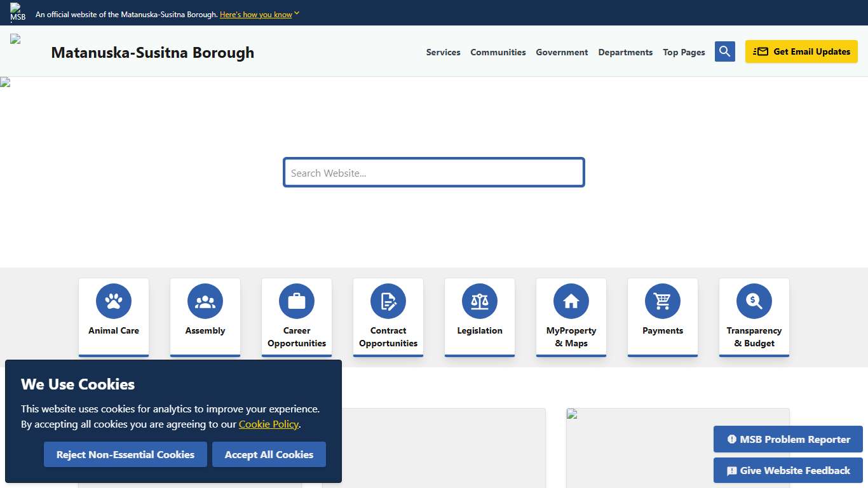The image size is (868, 488).
Task: Click the Legislation scales icon
Action: 480,301
